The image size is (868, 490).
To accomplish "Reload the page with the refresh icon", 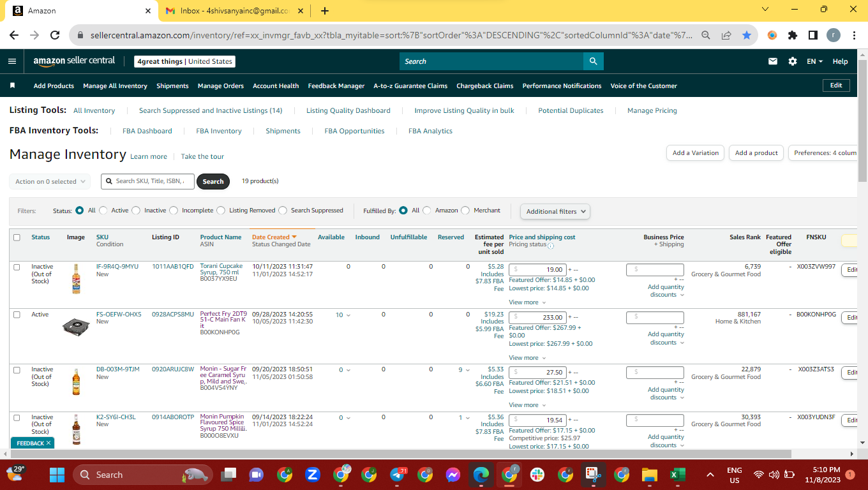I will [55, 36].
